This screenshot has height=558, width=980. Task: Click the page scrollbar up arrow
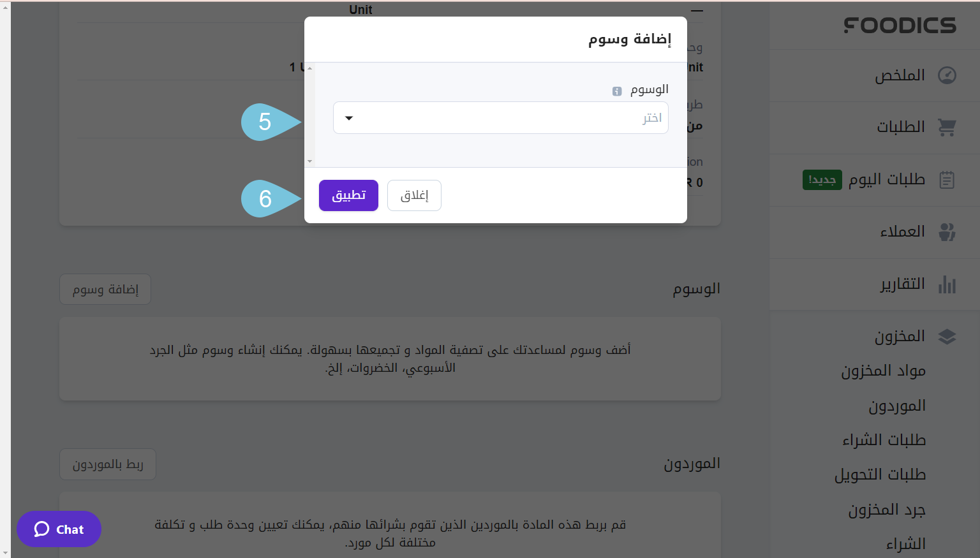pyautogui.click(x=5, y=7)
